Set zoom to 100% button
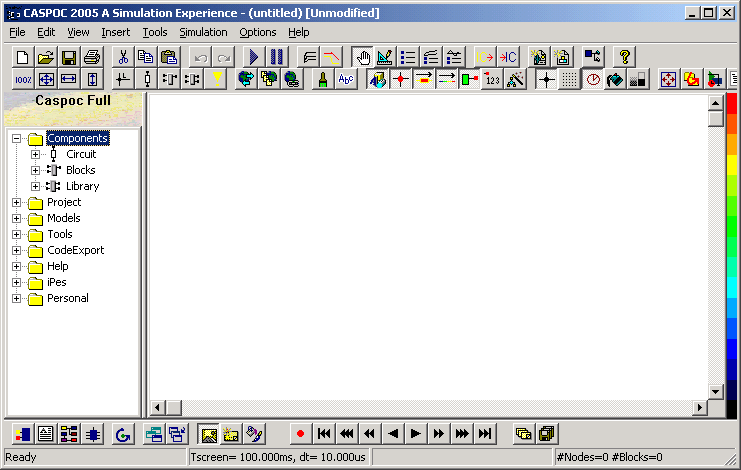This screenshot has height=470, width=741. tap(23, 79)
